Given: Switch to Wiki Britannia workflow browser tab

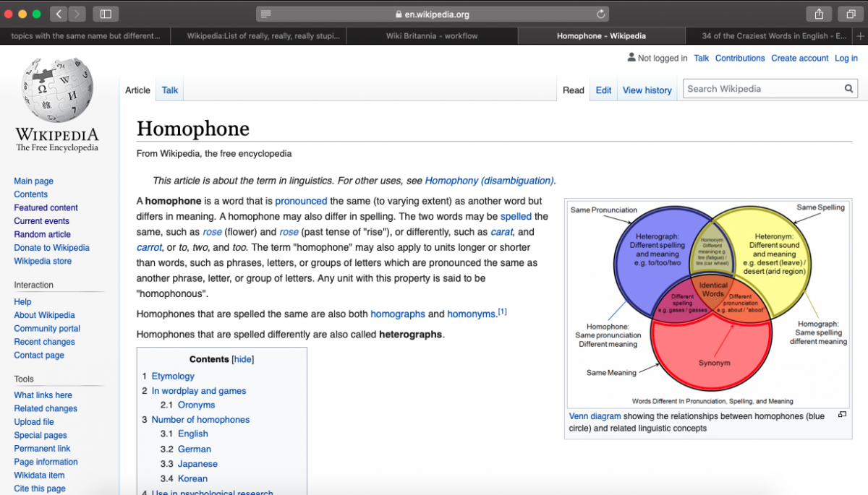Looking at the screenshot, I should point(432,35).
